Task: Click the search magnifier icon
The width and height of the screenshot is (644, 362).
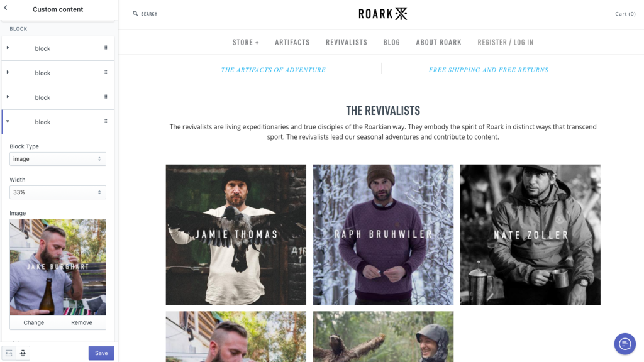Action: (135, 14)
